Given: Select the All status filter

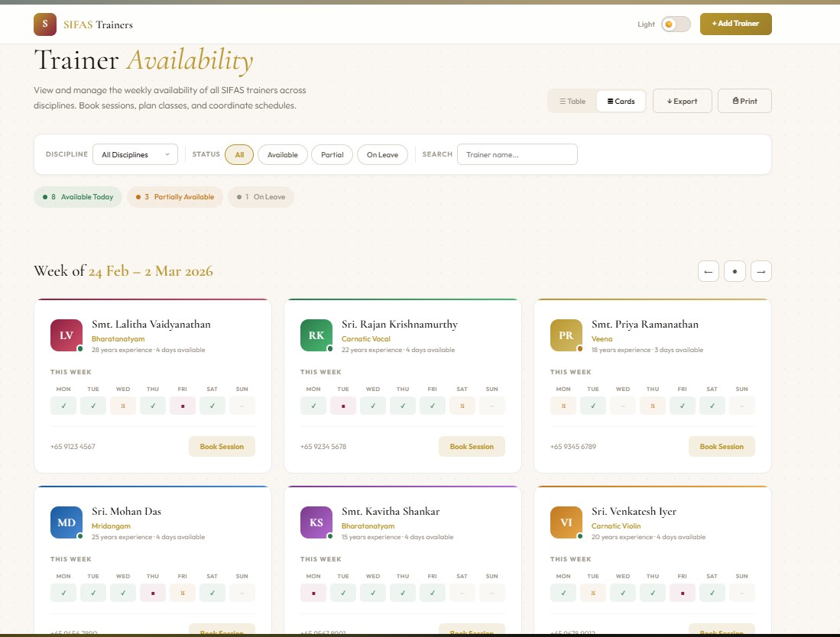Looking at the screenshot, I should 239,154.
